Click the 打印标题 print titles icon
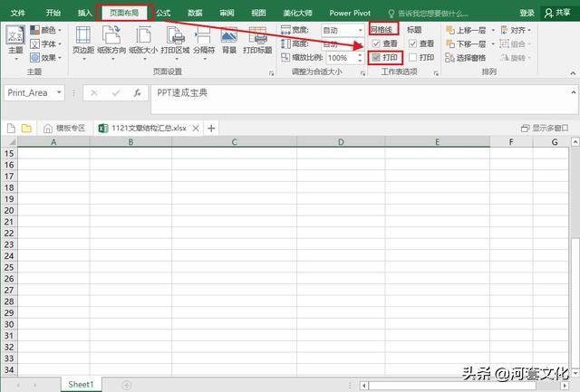Image resolution: width=580 pixels, height=392 pixels. tap(257, 36)
